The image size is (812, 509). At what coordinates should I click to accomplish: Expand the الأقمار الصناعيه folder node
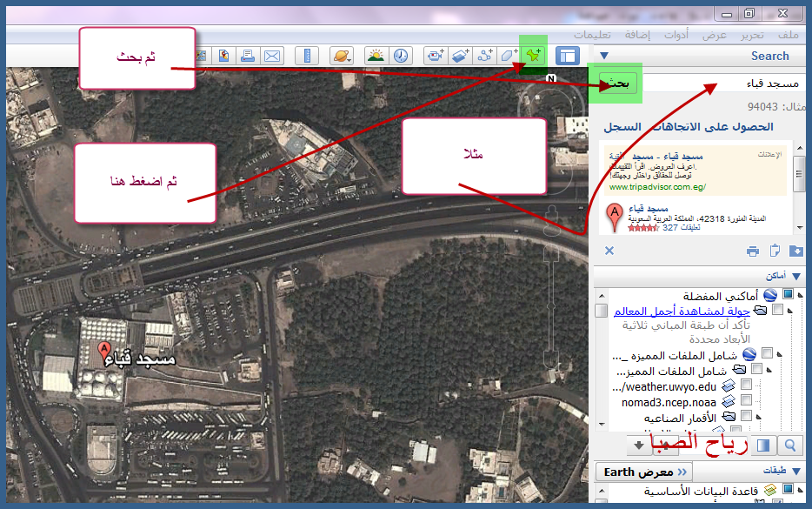click(x=759, y=418)
